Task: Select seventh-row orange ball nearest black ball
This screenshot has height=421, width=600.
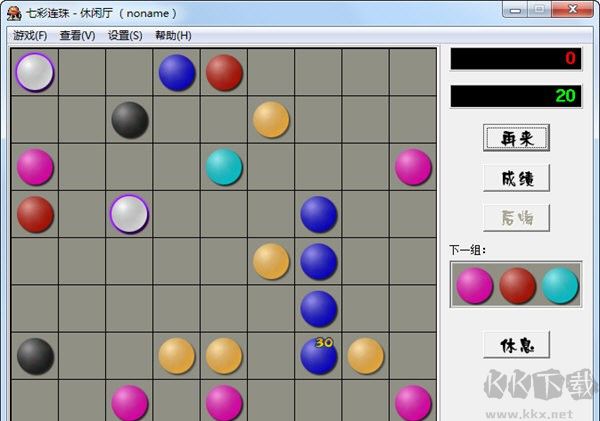Action: [x=177, y=356]
